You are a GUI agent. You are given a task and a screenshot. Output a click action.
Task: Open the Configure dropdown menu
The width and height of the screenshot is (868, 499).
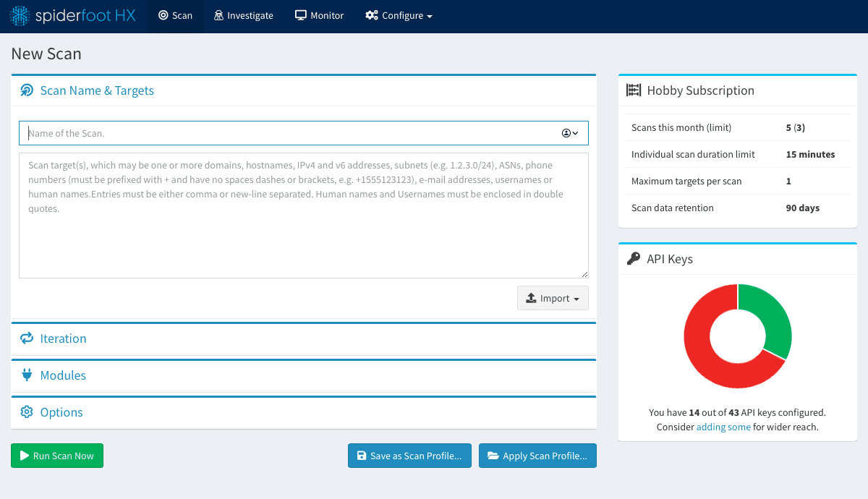click(x=399, y=16)
